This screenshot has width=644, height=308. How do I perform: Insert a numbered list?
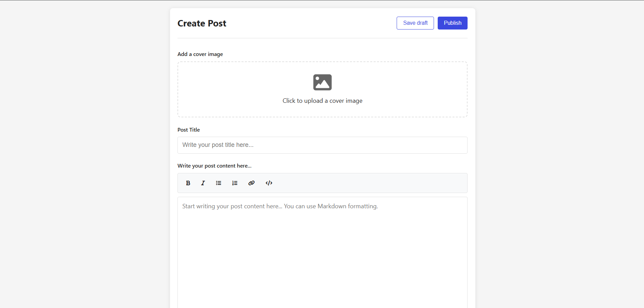[x=235, y=183]
